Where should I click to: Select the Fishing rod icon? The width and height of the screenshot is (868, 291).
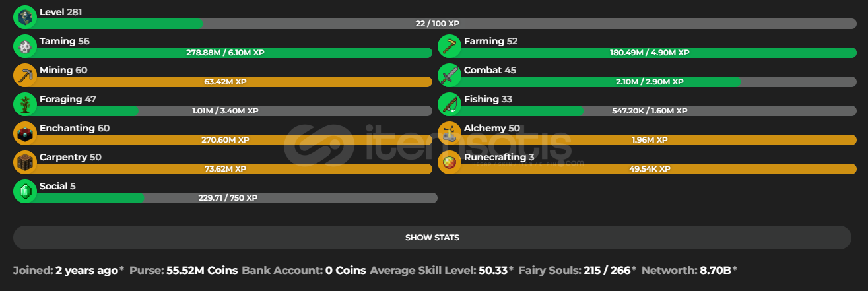(450, 104)
